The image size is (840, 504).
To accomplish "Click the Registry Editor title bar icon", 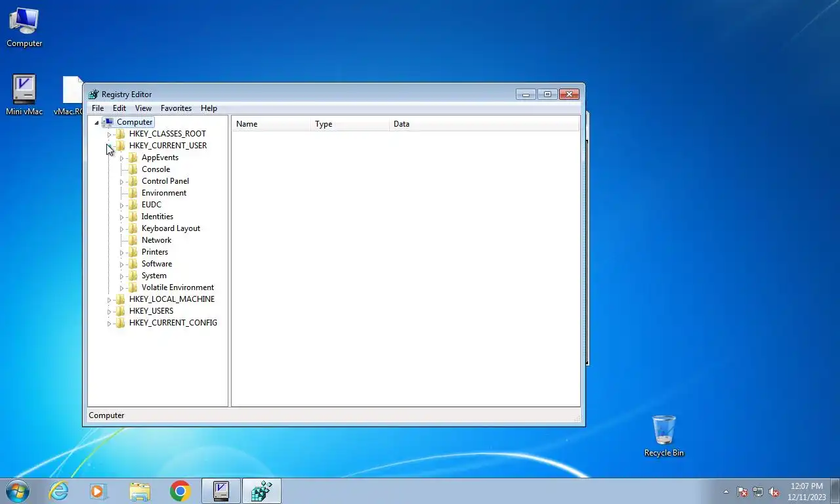I will (x=94, y=94).
